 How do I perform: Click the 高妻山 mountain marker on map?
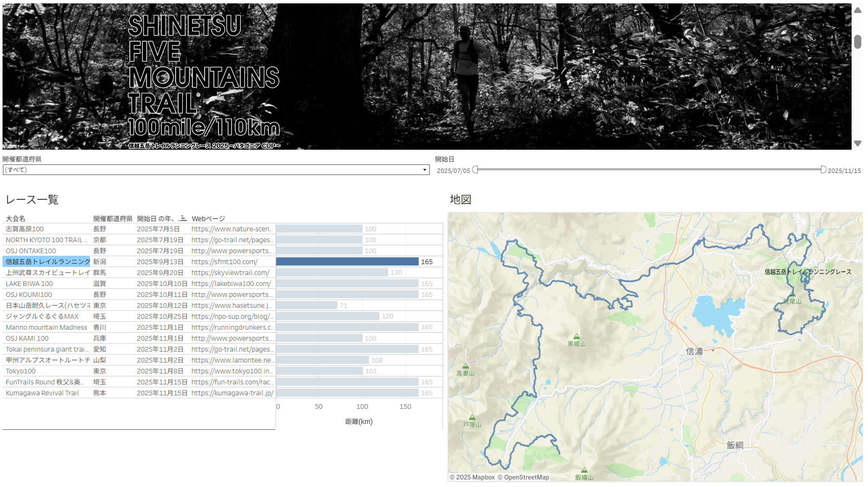[x=465, y=366]
